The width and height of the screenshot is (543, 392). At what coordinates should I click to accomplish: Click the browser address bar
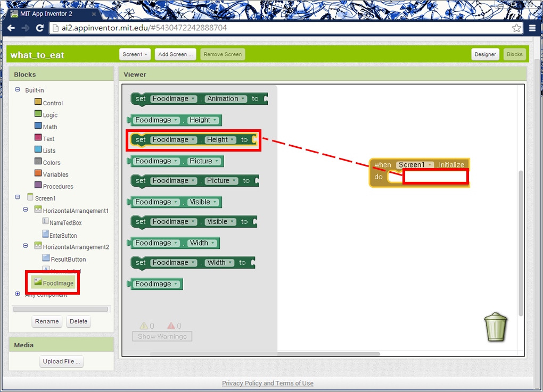pyautogui.click(x=277, y=28)
